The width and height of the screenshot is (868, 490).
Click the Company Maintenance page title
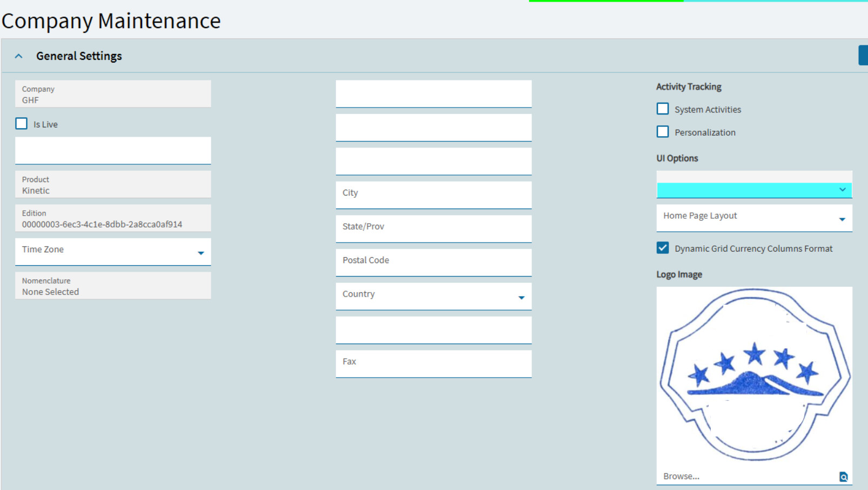(111, 21)
